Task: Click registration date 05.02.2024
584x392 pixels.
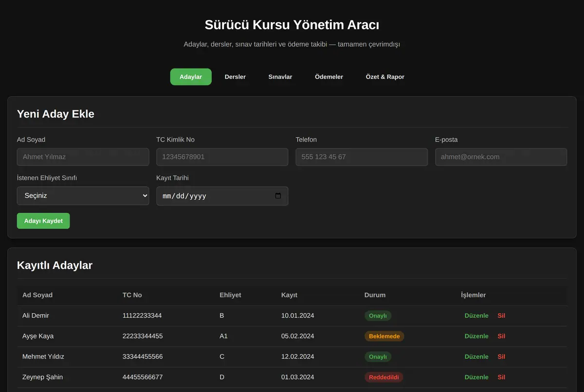Action: (298, 336)
